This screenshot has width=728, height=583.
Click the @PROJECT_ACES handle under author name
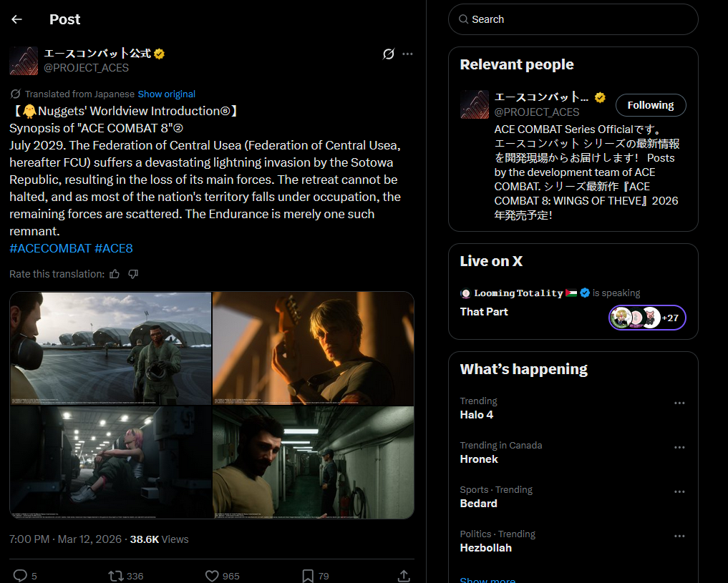86,68
